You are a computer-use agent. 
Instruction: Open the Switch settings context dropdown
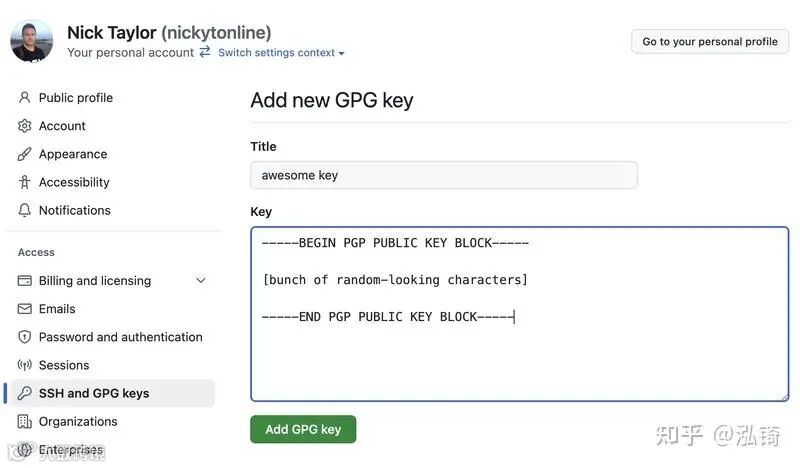click(281, 53)
